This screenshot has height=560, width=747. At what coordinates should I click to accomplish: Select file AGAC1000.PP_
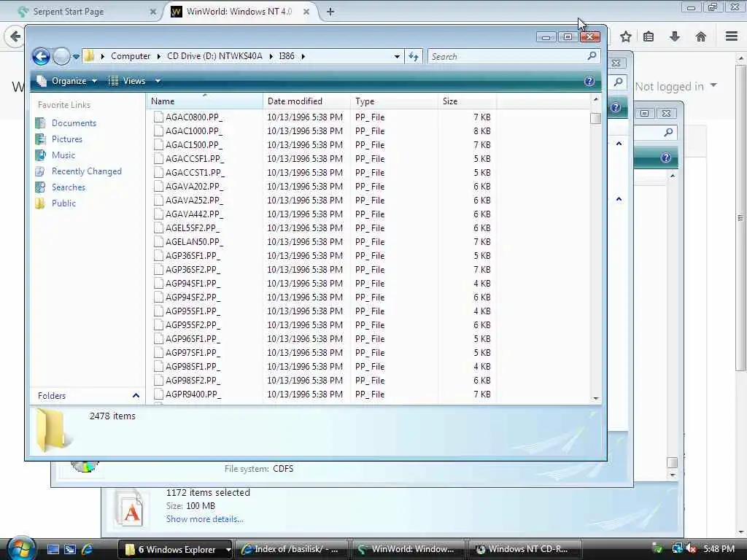coord(194,131)
